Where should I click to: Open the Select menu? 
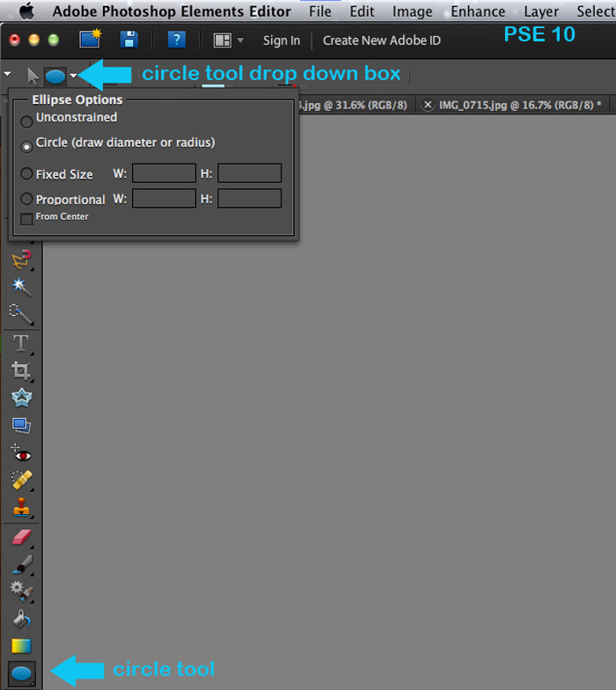(x=597, y=11)
